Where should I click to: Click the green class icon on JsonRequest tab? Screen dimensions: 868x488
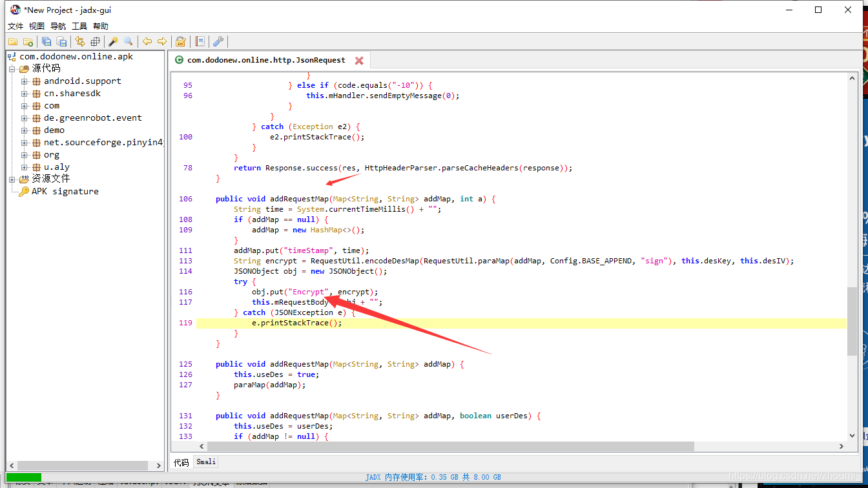pos(180,60)
